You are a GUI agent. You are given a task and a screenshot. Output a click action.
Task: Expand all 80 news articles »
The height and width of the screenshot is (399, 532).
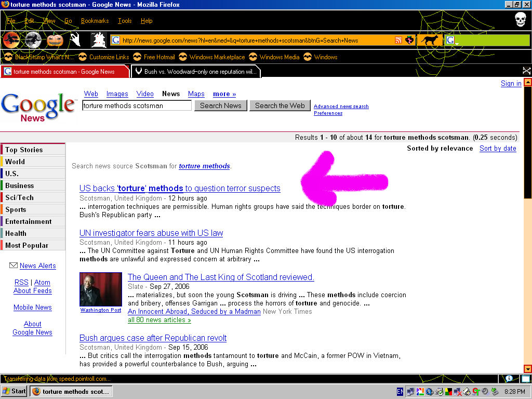point(159,320)
